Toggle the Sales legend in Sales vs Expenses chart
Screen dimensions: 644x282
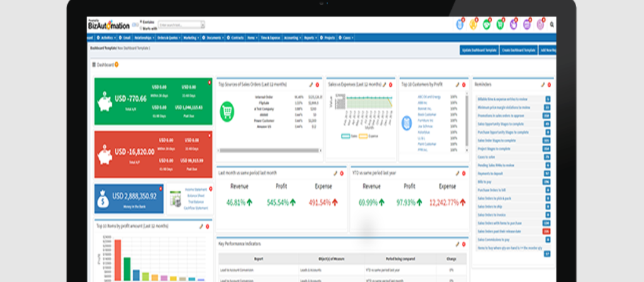(x=349, y=136)
